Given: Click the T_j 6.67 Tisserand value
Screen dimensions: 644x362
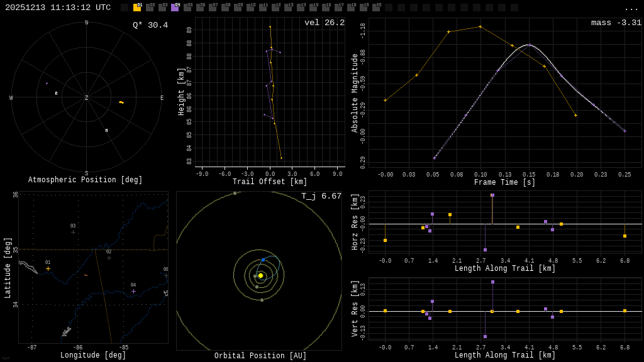Looking at the screenshot, I should 321,196.
